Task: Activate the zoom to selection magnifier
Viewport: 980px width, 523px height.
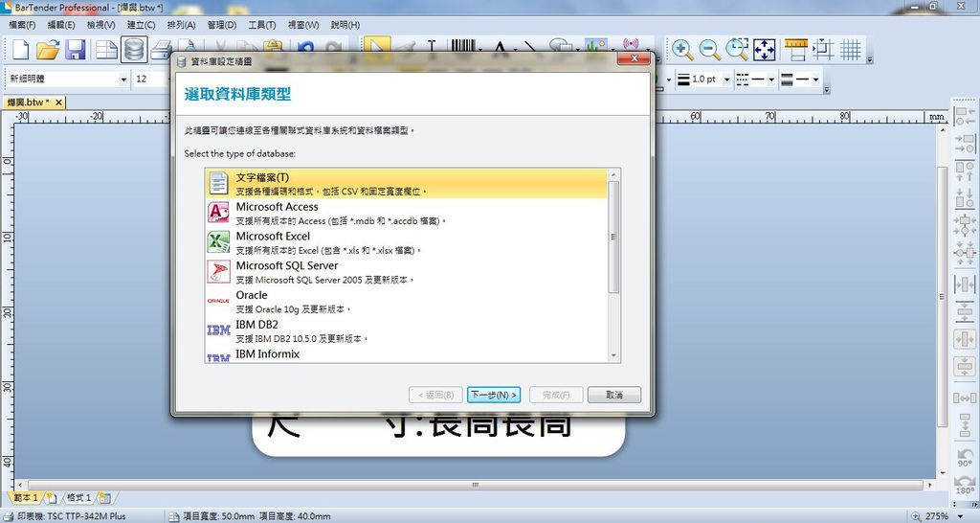Action: point(737,50)
